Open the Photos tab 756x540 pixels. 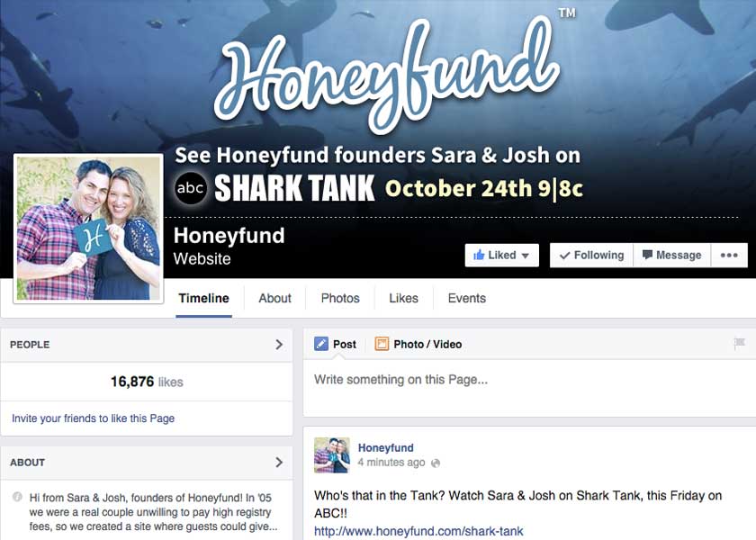340,298
